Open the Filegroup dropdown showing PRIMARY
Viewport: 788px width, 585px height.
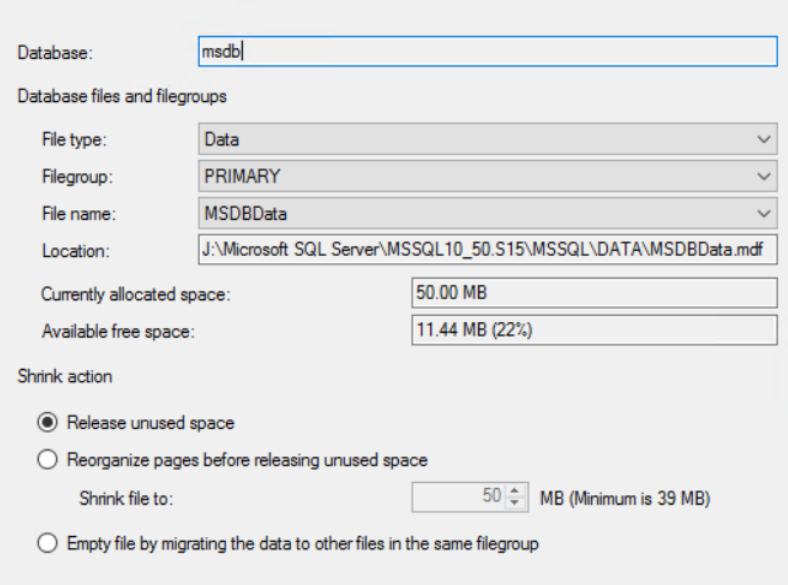coord(487,176)
